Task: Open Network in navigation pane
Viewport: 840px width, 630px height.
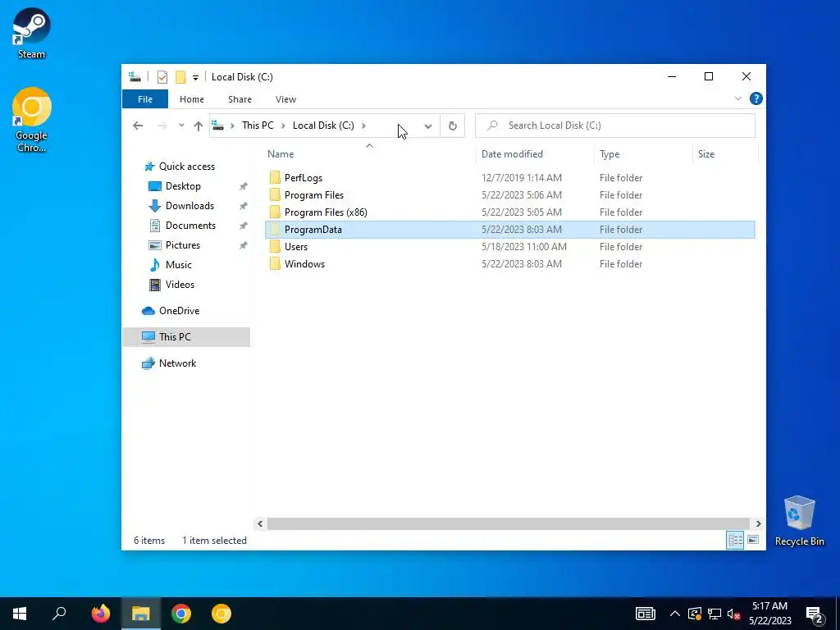Action: pyautogui.click(x=177, y=363)
